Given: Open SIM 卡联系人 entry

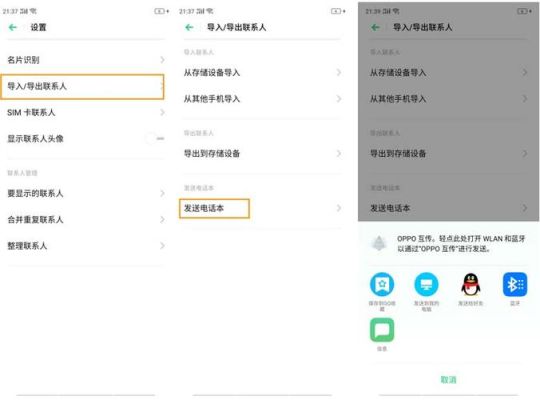Looking at the screenshot, I should 85,112.
